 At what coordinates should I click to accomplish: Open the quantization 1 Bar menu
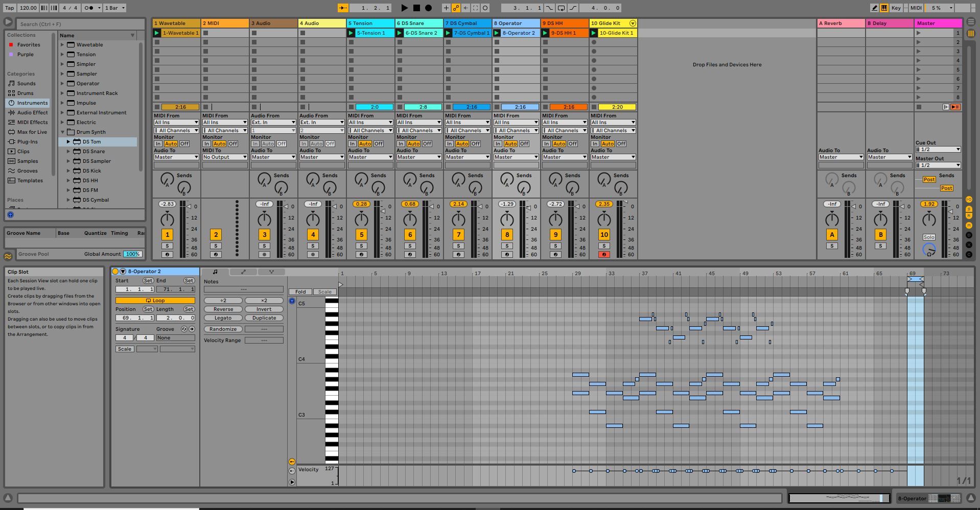coord(115,8)
